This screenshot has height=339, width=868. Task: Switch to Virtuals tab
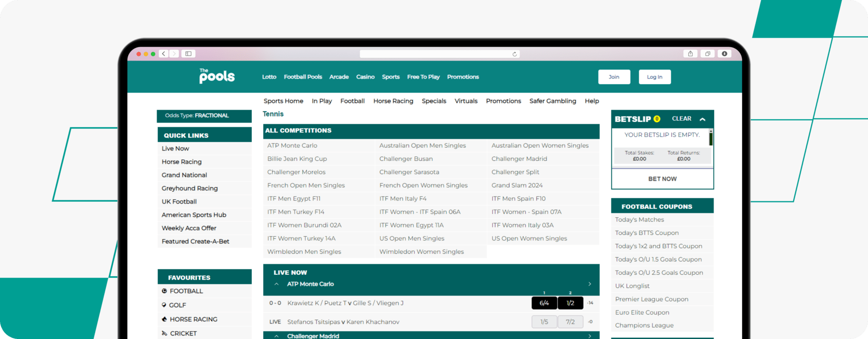tap(466, 101)
